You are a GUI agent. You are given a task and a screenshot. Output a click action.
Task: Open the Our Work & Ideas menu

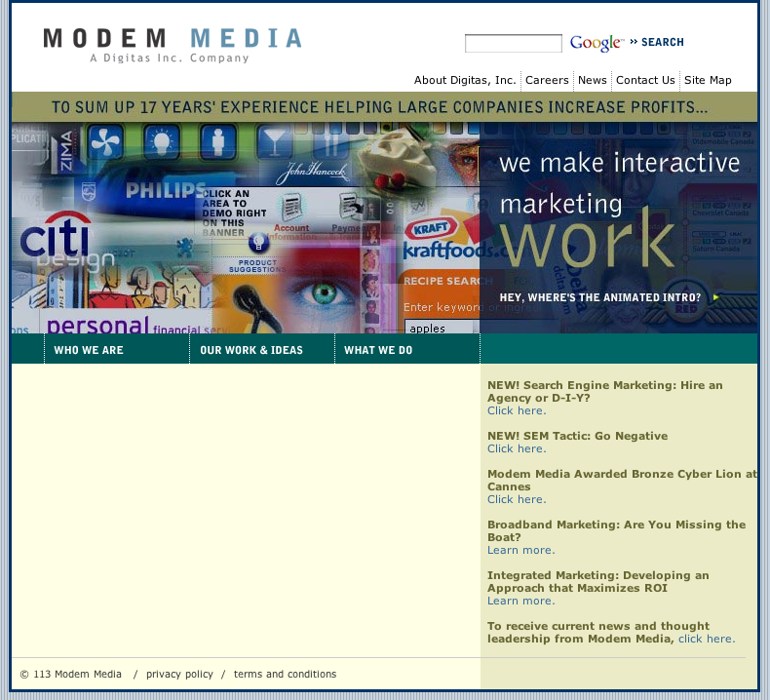tap(251, 350)
